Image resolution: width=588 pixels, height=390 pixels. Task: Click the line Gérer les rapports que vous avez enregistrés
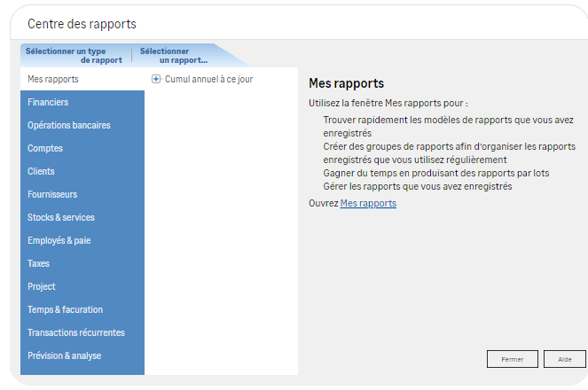(418, 186)
